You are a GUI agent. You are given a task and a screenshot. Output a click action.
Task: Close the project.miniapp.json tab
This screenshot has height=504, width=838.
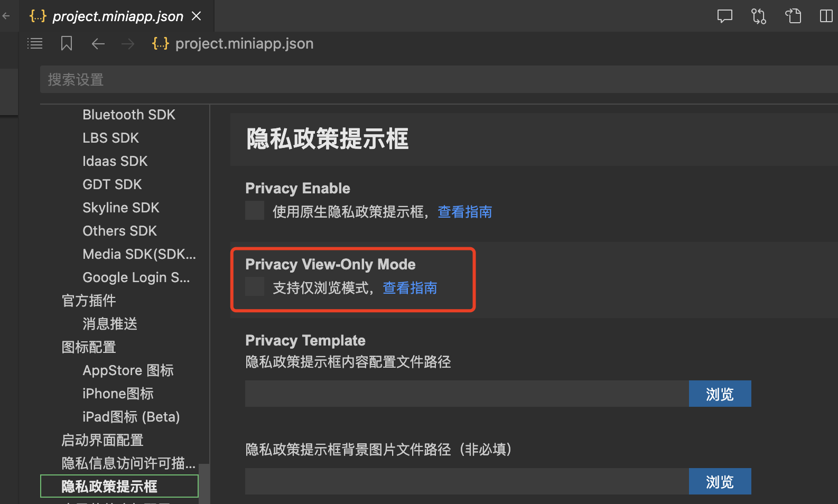(x=197, y=16)
